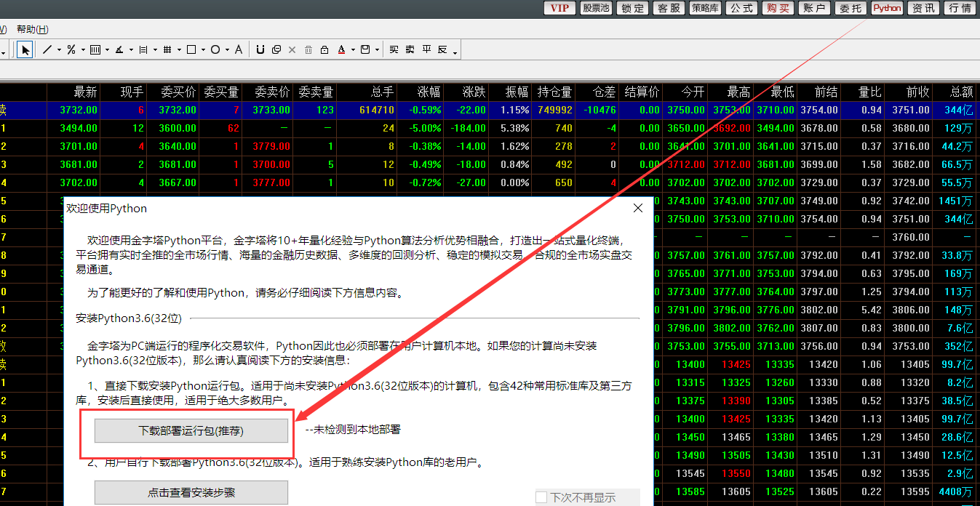Click the 客服 button in top bar

click(669, 8)
